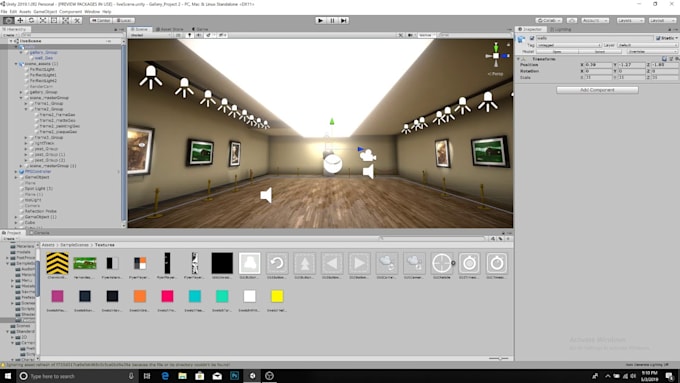Image resolution: width=680 pixels, height=383 pixels.
Task: Switch to the Scene tab
Action: tap(140, 29)
